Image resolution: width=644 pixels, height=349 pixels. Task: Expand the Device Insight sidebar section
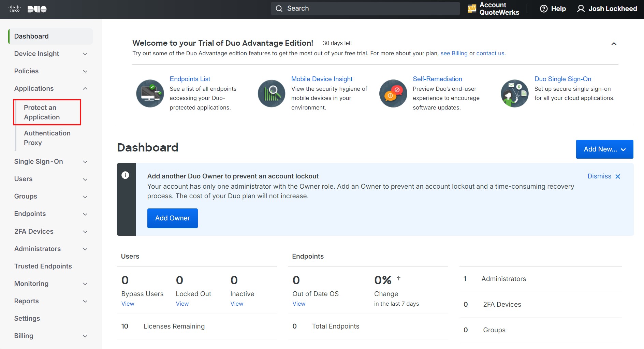[x=85, y=54]
